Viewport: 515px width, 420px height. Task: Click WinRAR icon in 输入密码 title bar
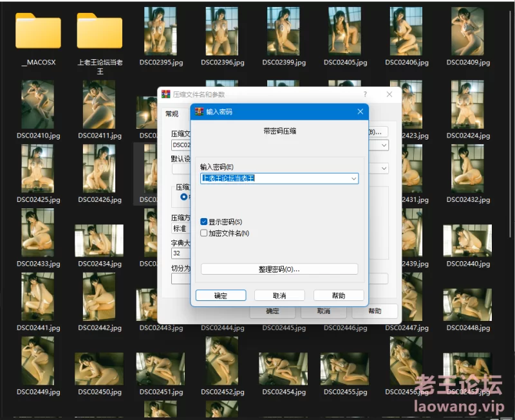coord(199,111)
